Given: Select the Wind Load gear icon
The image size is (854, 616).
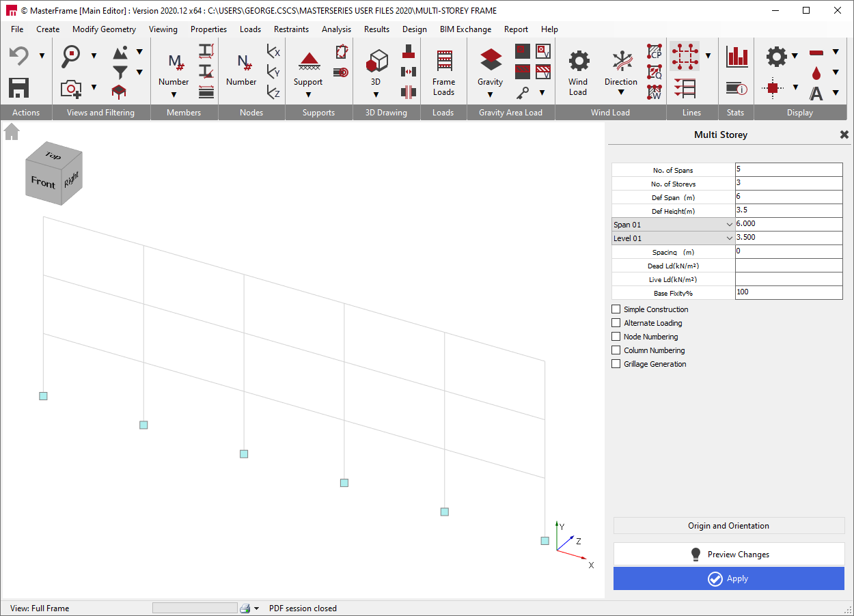Looking at the screenshot, I should (579, 61).
